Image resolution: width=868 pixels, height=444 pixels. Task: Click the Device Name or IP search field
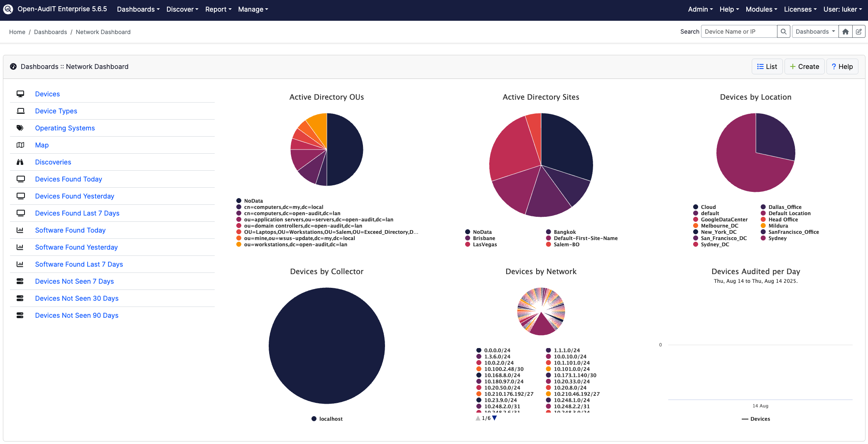(738, 31)
